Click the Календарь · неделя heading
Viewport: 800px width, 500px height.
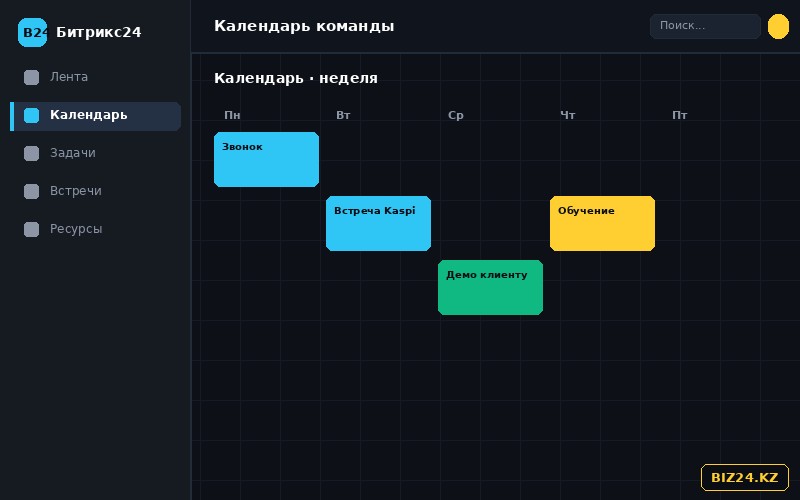(x=296, y=78)
